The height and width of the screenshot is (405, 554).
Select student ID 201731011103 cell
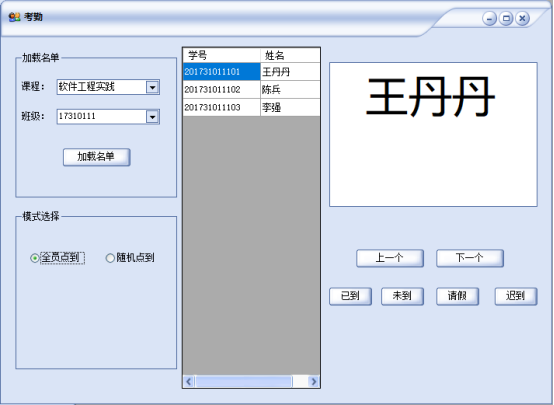[222, 107]
